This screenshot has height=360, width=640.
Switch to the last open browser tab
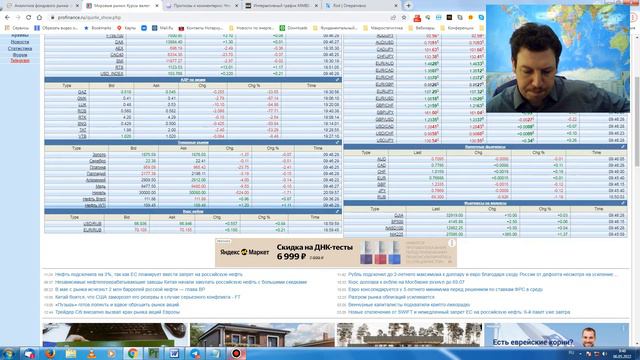click(x=361, y=6)
